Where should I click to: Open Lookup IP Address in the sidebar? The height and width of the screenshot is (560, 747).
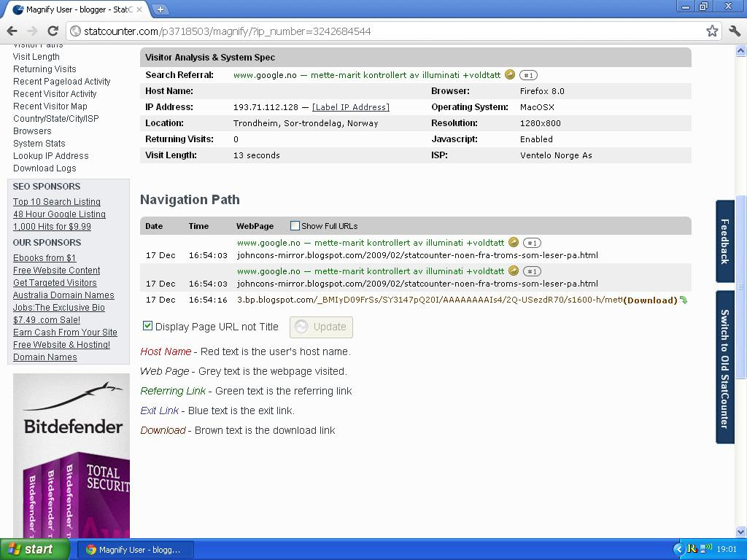click(50, 156)
